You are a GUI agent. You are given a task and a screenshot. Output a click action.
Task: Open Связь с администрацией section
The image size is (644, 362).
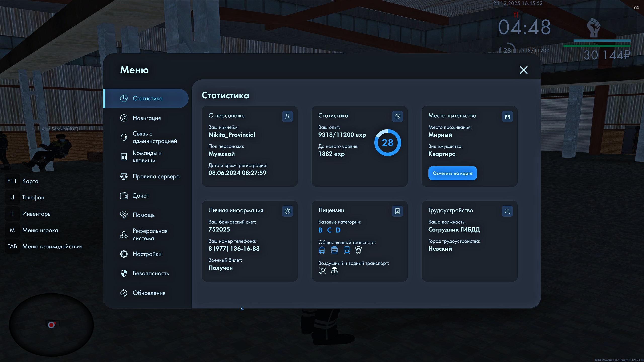(154, 137)
